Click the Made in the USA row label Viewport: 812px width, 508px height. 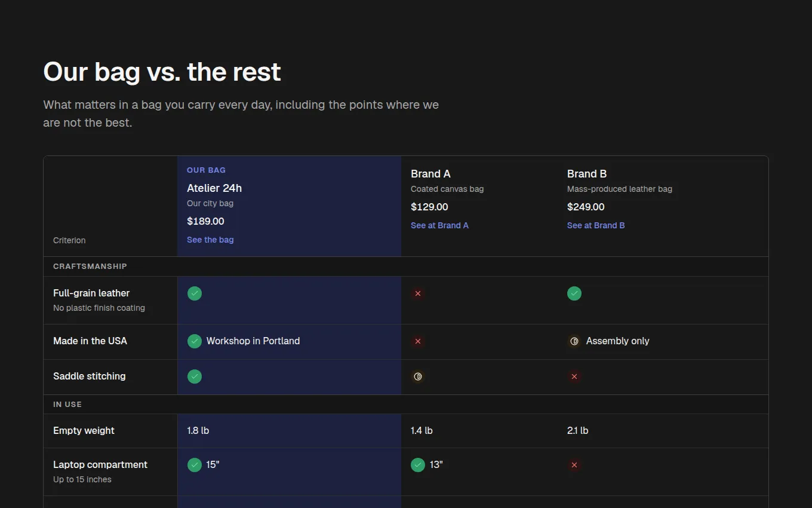90,341
